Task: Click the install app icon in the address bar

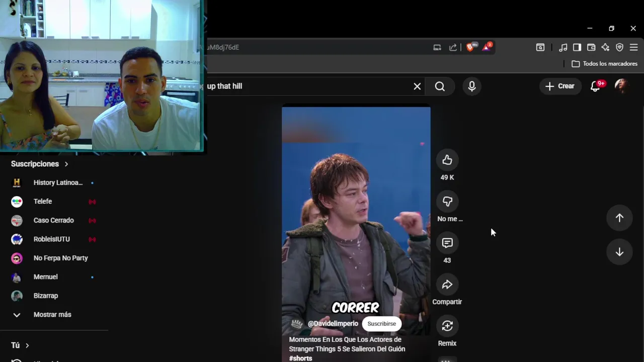Action: 437,47
